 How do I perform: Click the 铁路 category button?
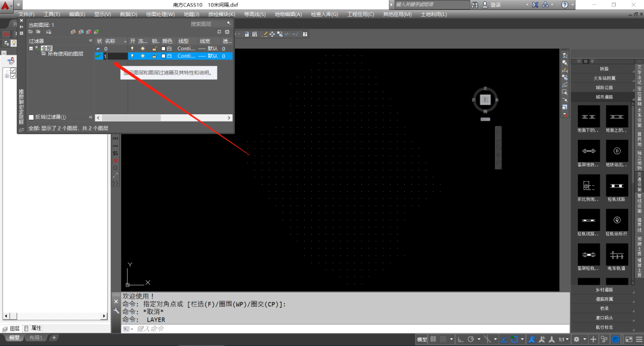coord(603,69)
